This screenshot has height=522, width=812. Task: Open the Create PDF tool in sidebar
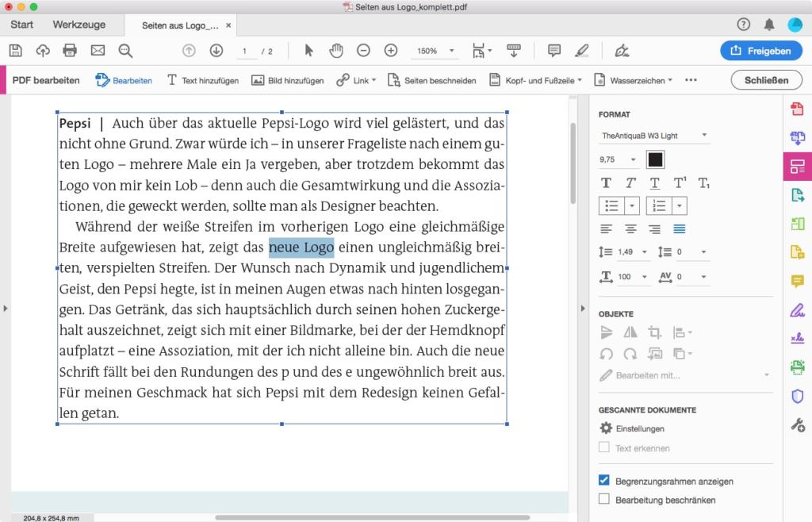click(x=797, y=109)
